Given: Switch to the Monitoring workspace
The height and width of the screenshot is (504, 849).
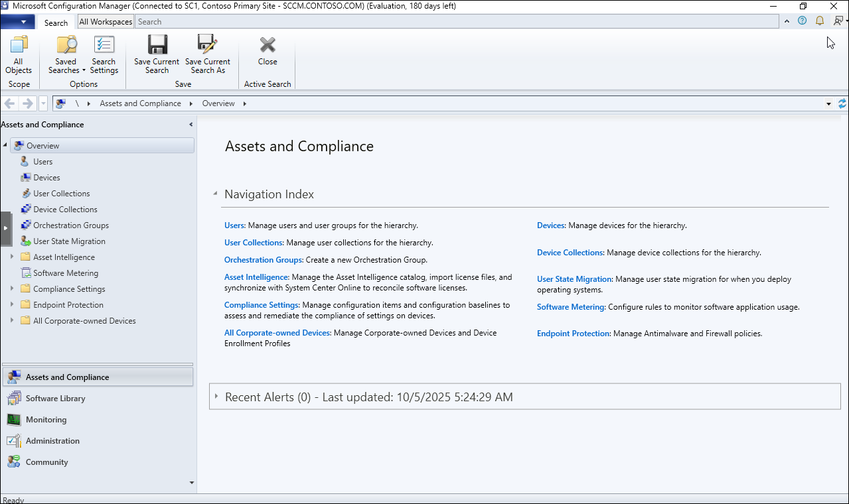Looking at the screenshot, I should point(46,420).
